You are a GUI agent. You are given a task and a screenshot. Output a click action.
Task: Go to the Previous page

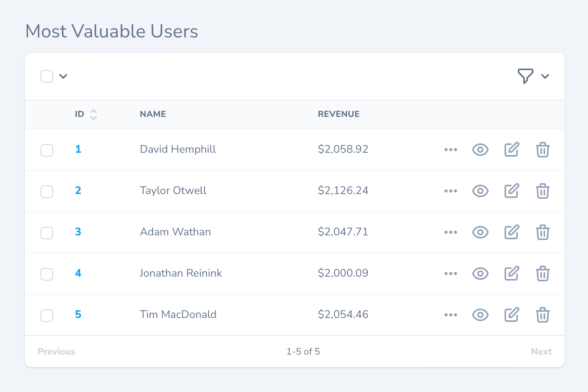click(x=57, y=351)
